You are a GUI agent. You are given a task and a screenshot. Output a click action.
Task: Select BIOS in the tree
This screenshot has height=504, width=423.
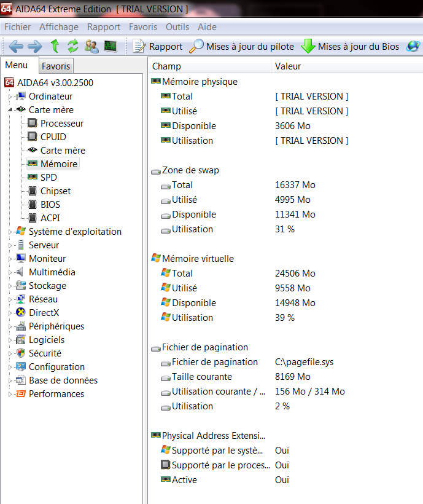coord(50,205)
